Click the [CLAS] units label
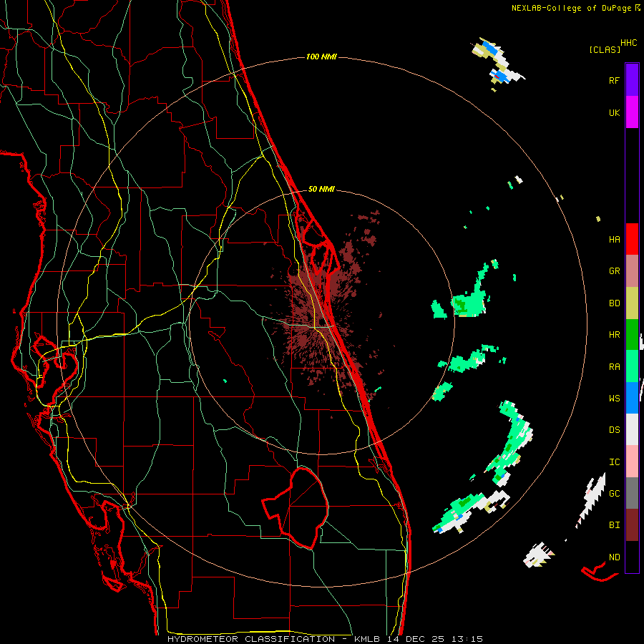The width and height of the screenshot is (644, 644). click(605, 49)
